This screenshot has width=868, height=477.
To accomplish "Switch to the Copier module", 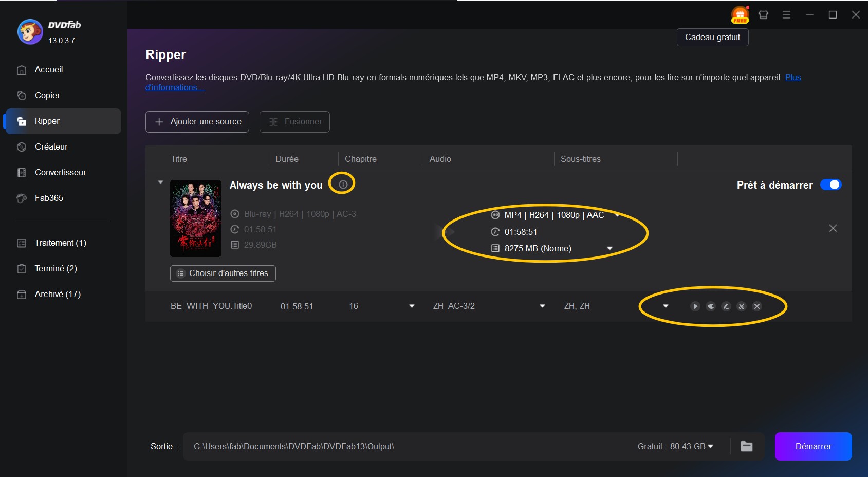I will [63, 96].
